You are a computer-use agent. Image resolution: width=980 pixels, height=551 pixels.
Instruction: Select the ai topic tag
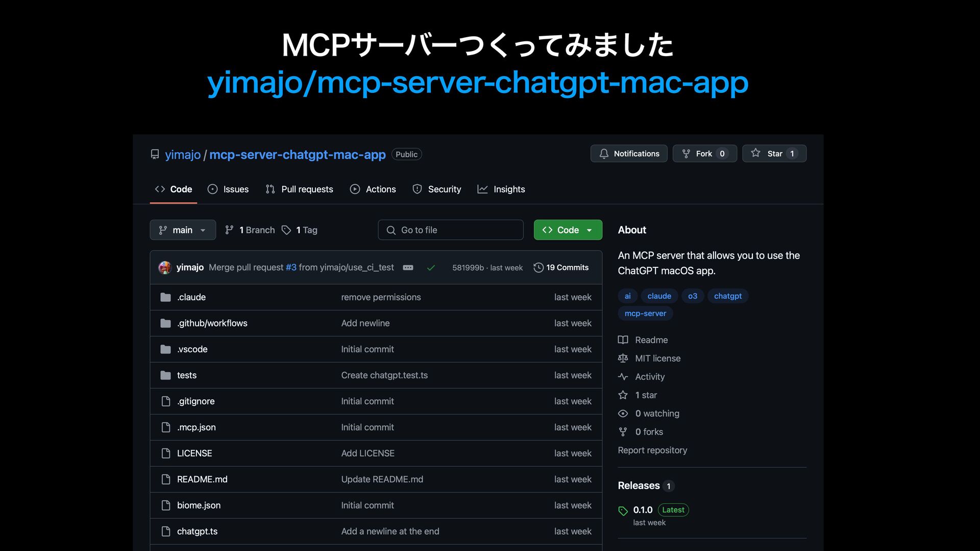627,296
